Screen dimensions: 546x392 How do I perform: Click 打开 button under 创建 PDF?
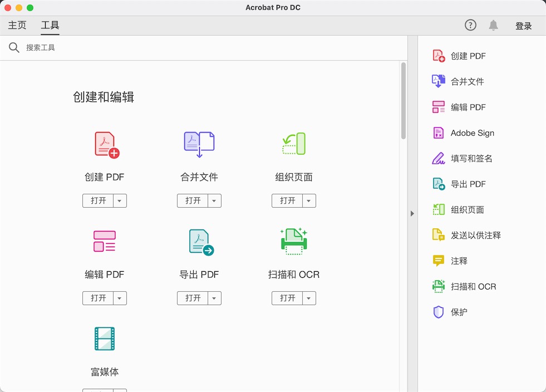[98, 200]
